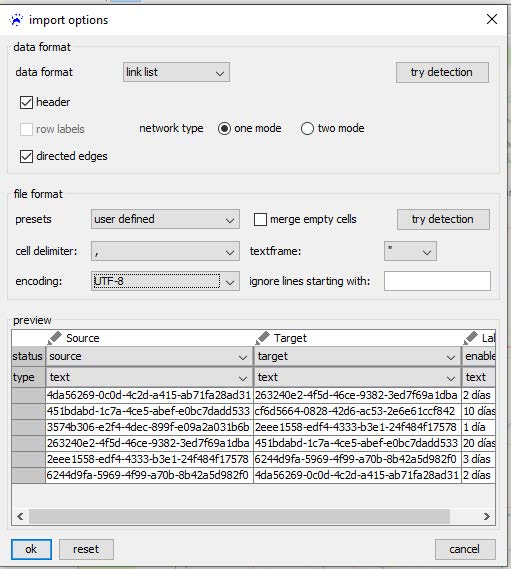Image resolution: width=511 pixels, height=569 pixels.
Task: Click the visone app icon in title bar
Action: point(16,20)
